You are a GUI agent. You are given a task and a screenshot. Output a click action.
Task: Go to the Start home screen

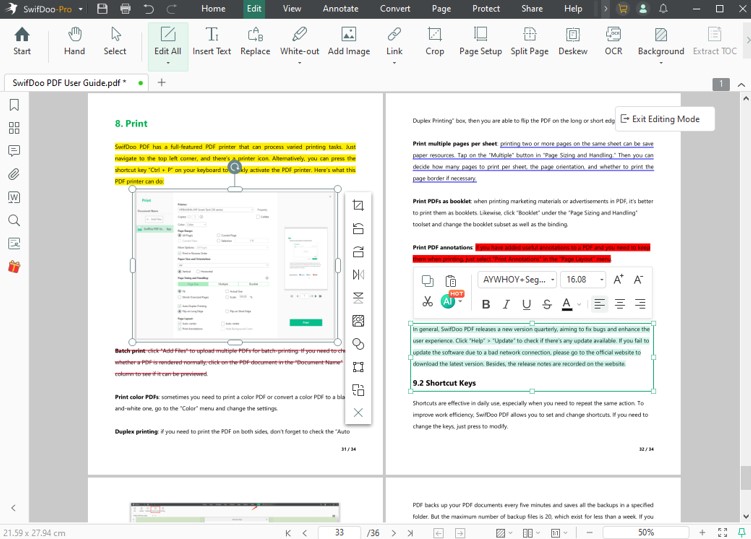(22, 42)
